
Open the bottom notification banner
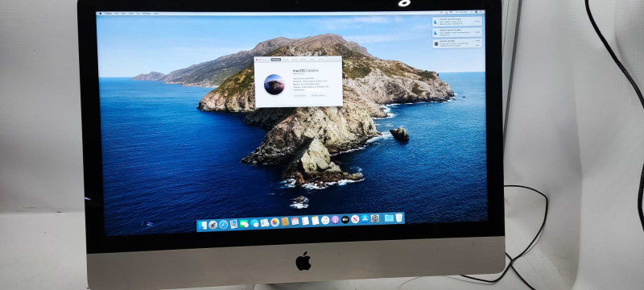[x=457, y=43]
